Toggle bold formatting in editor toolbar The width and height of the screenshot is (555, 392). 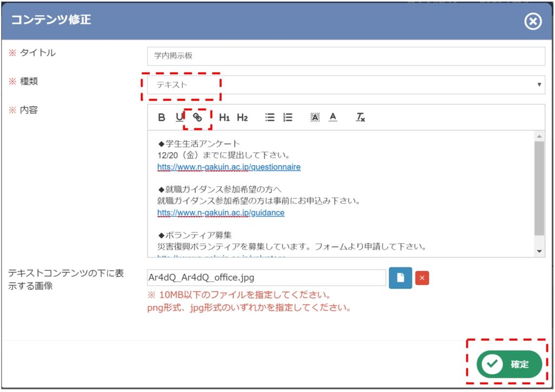(162, 117)
